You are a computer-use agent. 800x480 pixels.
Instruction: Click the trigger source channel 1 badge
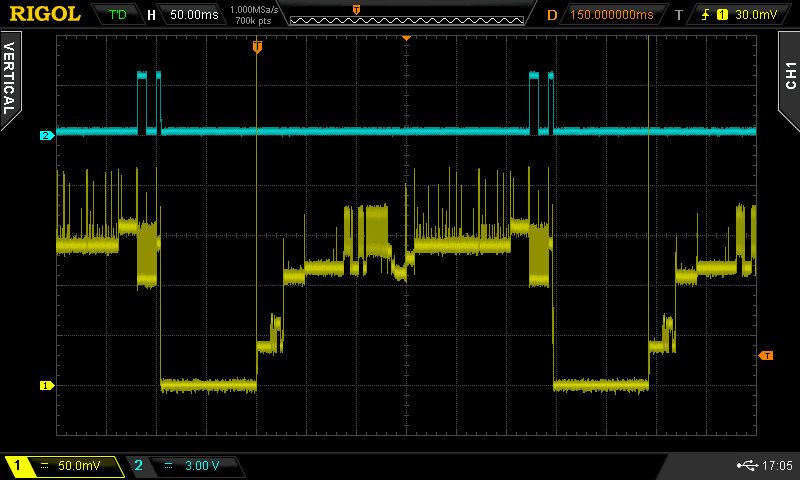tap(722, 15)
